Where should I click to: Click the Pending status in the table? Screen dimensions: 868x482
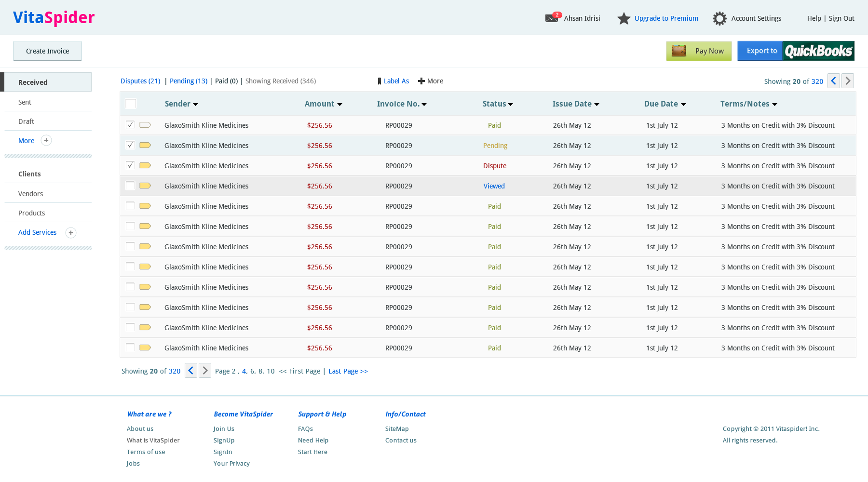click(495, 146)
